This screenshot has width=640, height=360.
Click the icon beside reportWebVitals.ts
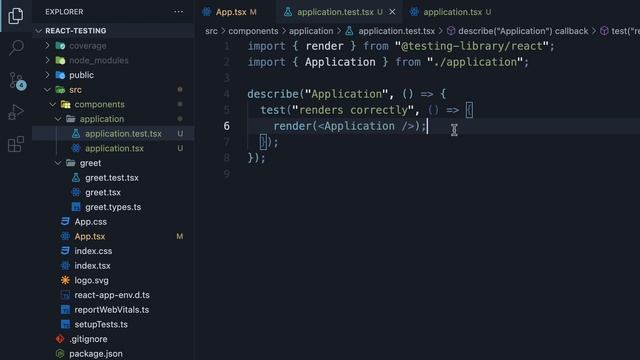tap(65, 310)
